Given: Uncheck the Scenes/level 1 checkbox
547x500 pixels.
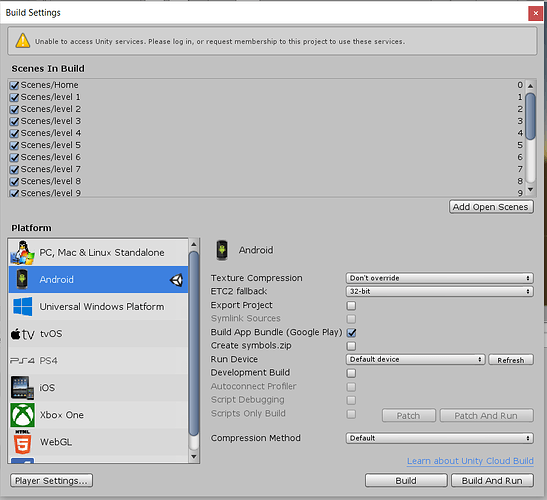Looking at the screenshot, I should pyautogui.click(x=14, y=97).
